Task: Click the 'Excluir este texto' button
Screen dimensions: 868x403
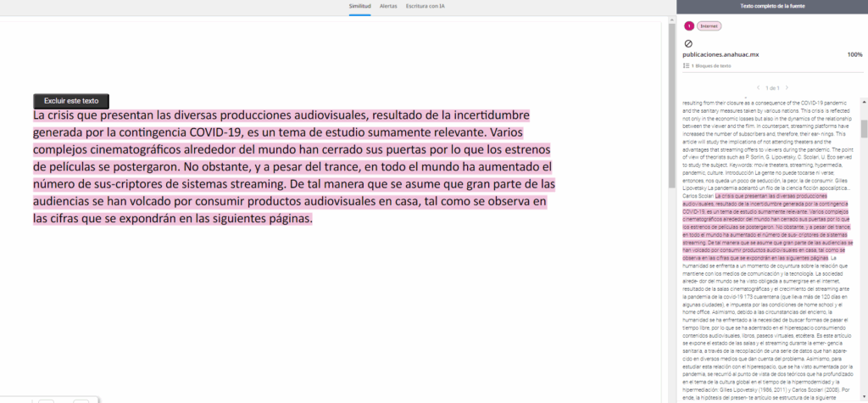Action: [x=71, y=100]
